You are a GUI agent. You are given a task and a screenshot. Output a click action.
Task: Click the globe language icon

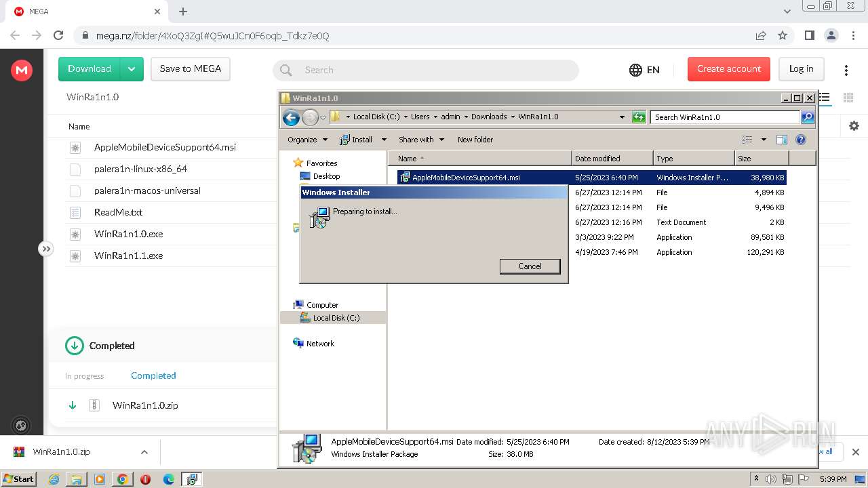click(x=635, y=70)
